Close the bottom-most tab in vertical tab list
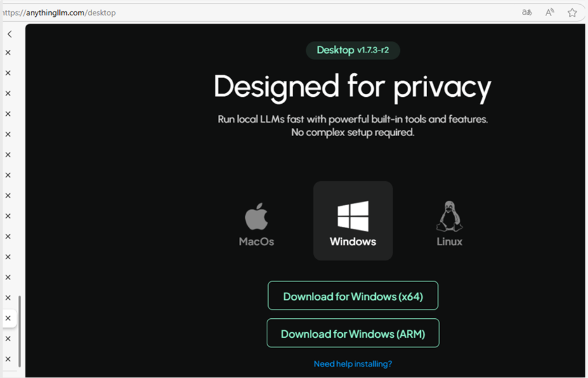 tap(8, 359)
